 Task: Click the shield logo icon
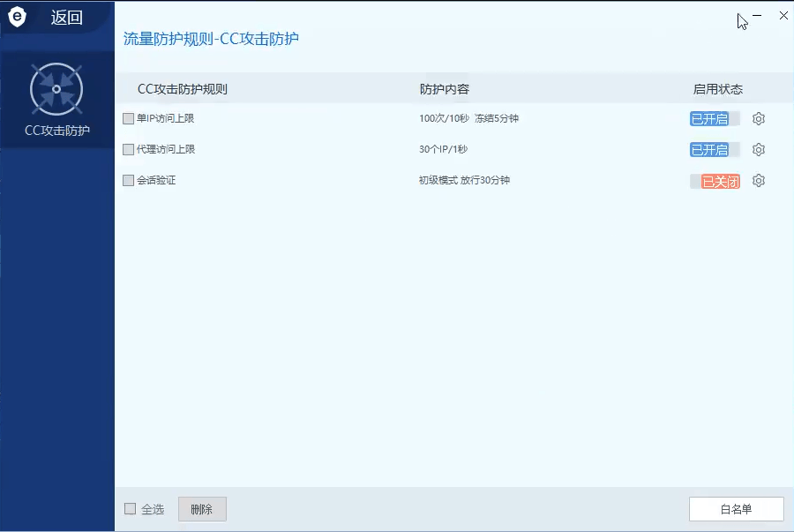[17, 17]
